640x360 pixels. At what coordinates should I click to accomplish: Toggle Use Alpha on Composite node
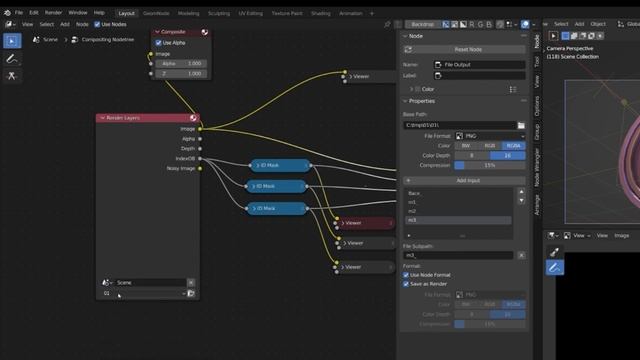(x=158, y=43)
